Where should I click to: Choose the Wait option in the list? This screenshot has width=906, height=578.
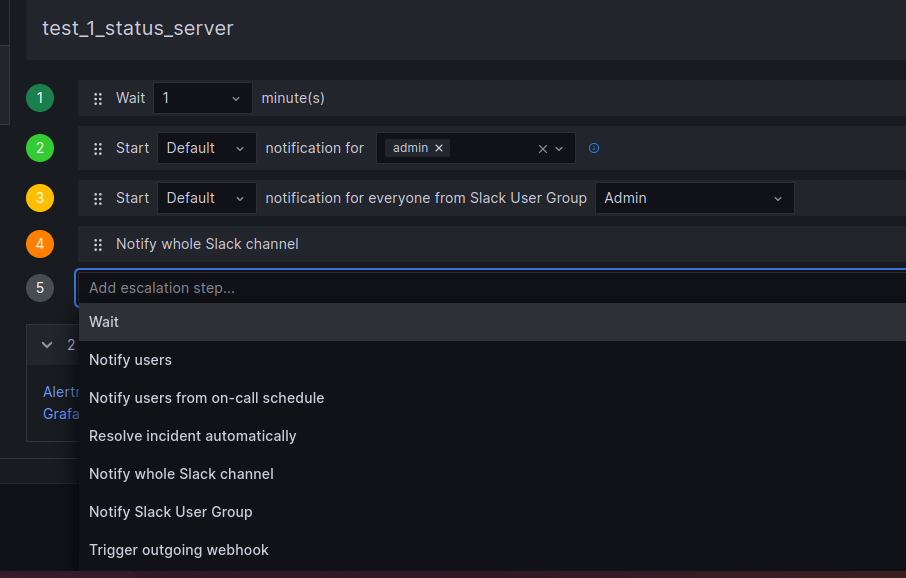[492, 322]
